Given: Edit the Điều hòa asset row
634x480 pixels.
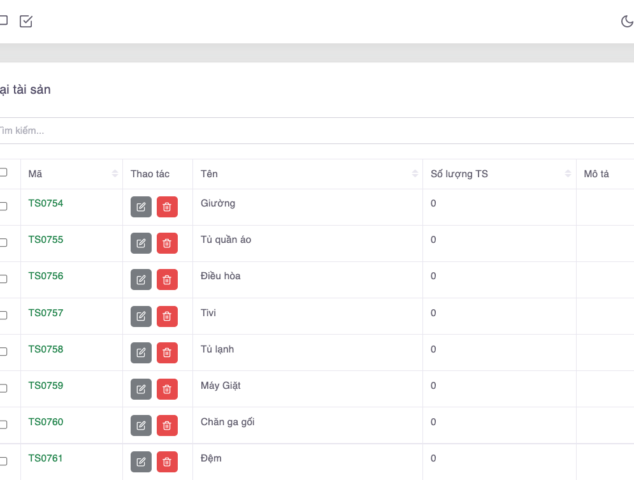Looking at the screenshot, I should tap(141, 279).
